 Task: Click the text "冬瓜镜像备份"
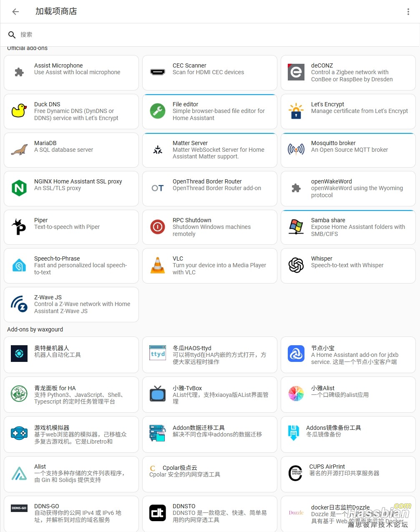(x=324, y=434)
